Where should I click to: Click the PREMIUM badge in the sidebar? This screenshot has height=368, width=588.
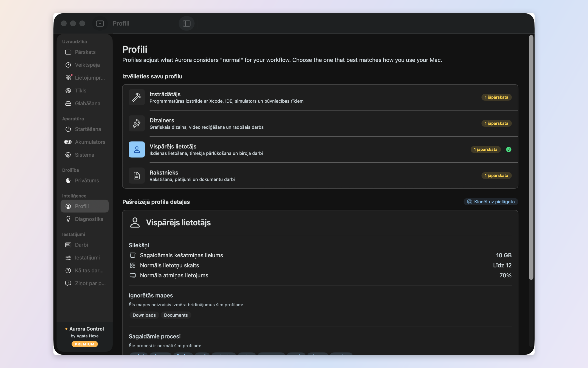(85, 344)
